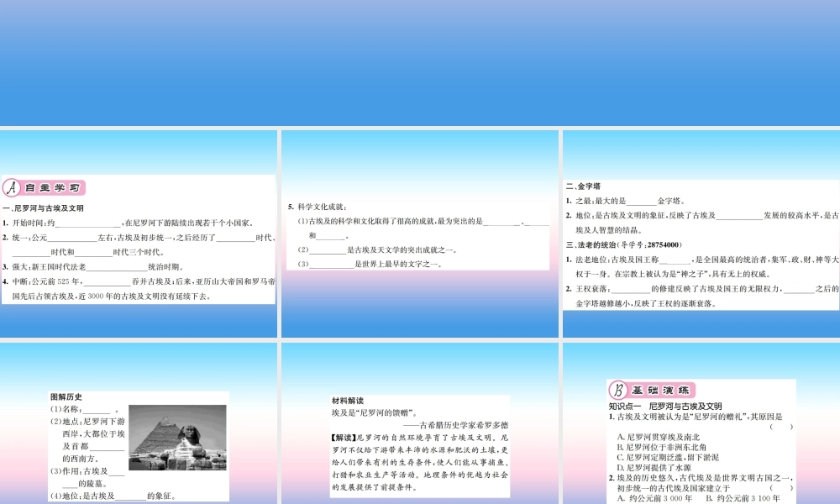Click the '图解历史' heading text
840x504 pixels.
coord(66,396)
